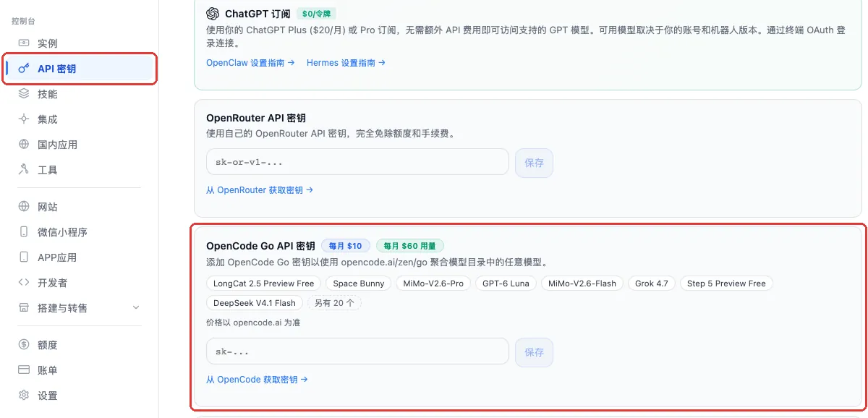The image size is (868, 418).
Task: Click the 每月 $10 badge
Action: 346,246
